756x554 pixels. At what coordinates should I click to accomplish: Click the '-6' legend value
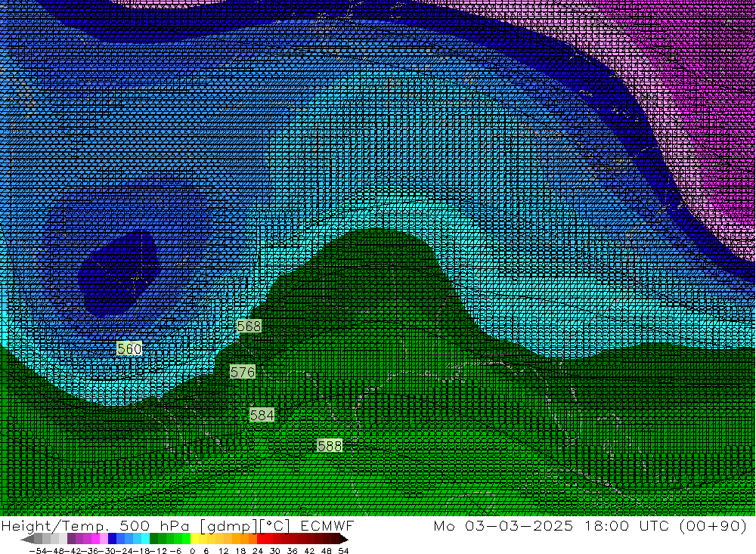pyautogui.click(x=175, y=551)
